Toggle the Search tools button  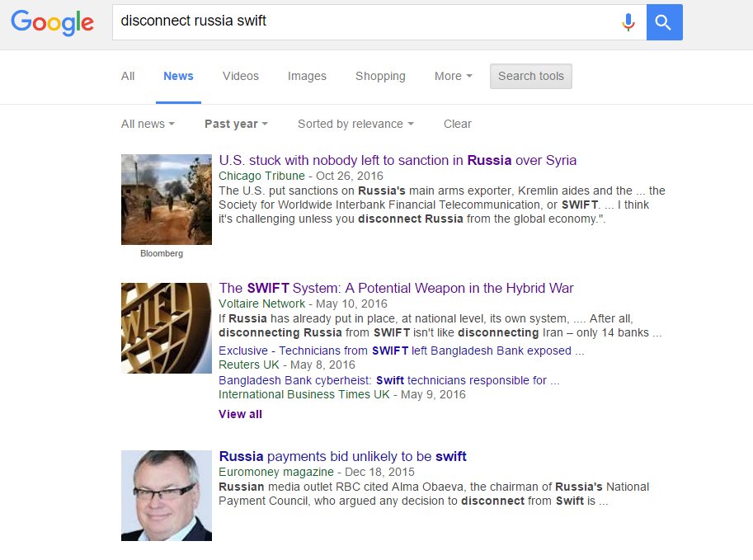tap(530, 77)
